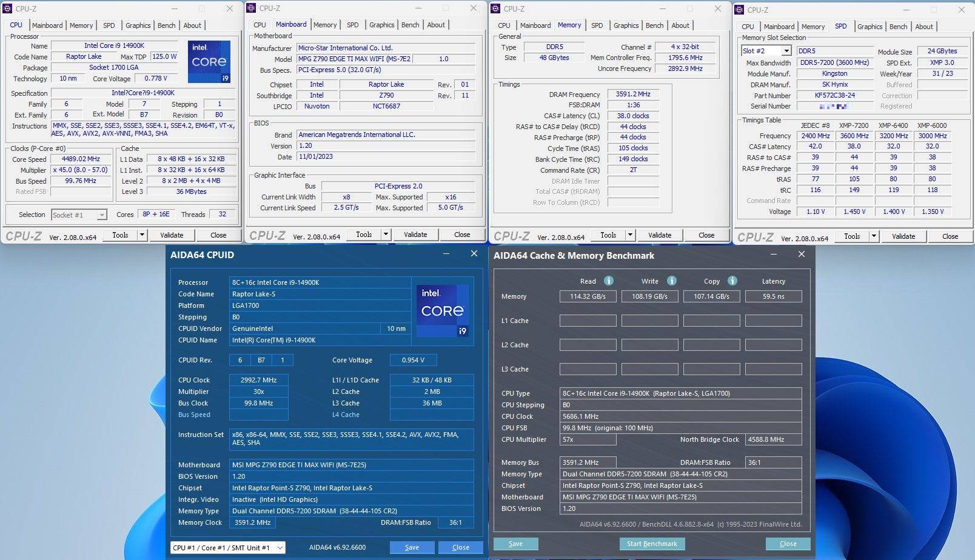Viewport: 975px width, 560px height.
Task: Click the CPU Clock 5686.1 MHz value
Action: (x=682, y=416)
